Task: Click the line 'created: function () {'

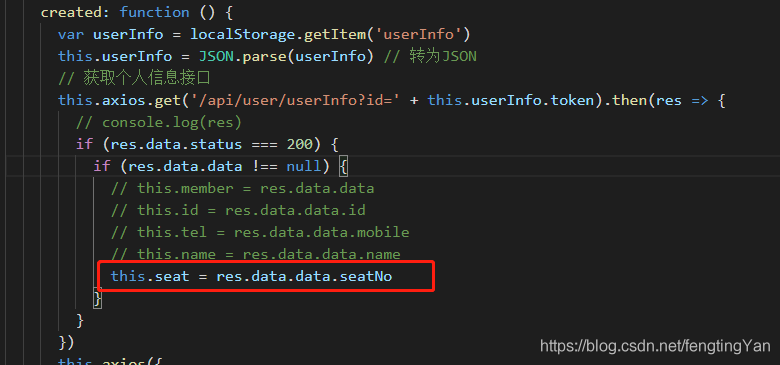Action: click(x=137, y=12)
